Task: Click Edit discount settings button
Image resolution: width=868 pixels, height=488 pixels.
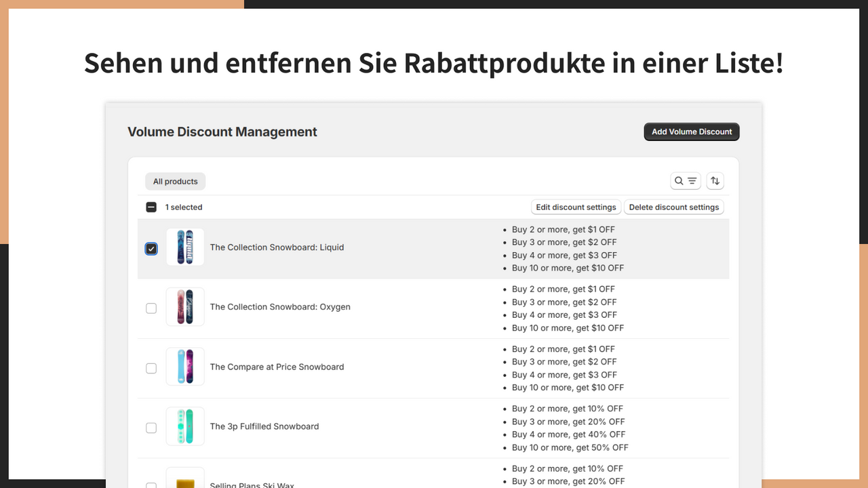Action: 576,207
